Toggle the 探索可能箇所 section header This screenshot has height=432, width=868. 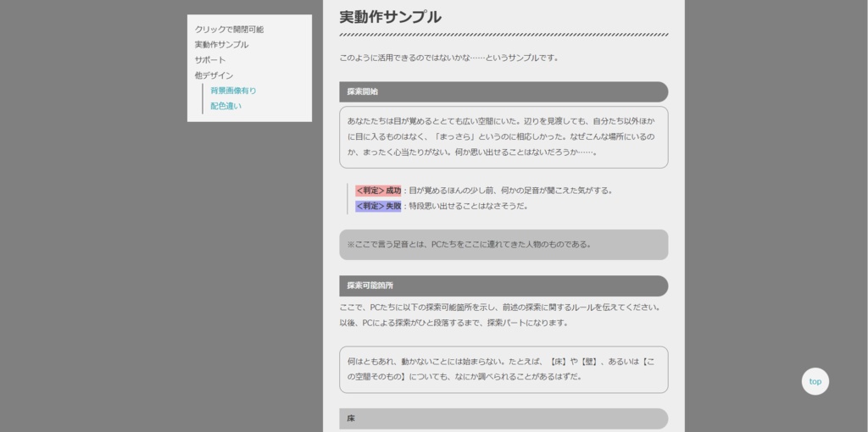pos(504,286)
